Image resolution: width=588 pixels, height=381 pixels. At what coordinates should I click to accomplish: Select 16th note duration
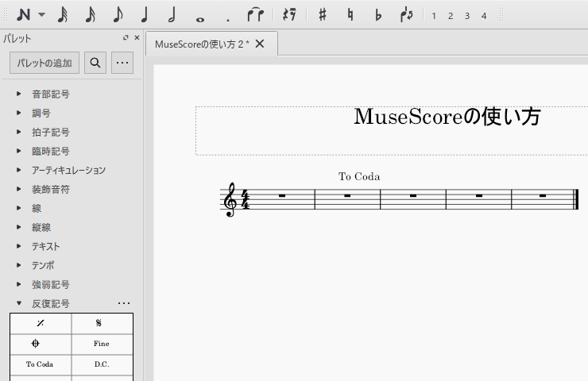pos(91,15)
